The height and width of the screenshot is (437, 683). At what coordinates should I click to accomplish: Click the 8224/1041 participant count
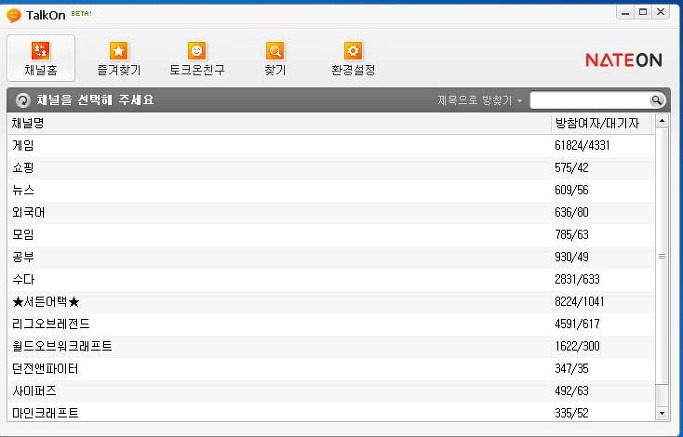point(579,301)
